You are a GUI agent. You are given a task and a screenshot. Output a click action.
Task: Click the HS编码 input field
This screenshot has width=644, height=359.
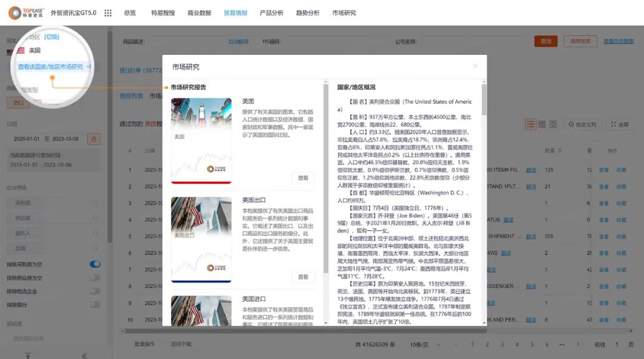tap(337, 42)
